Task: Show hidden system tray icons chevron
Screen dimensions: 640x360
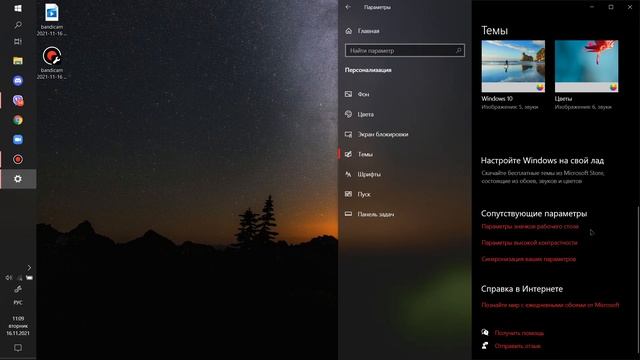Action: pos(29,268)
